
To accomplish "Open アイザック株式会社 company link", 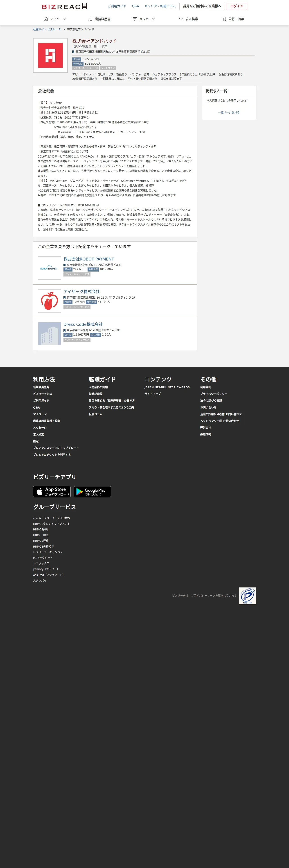I will 81,292.
